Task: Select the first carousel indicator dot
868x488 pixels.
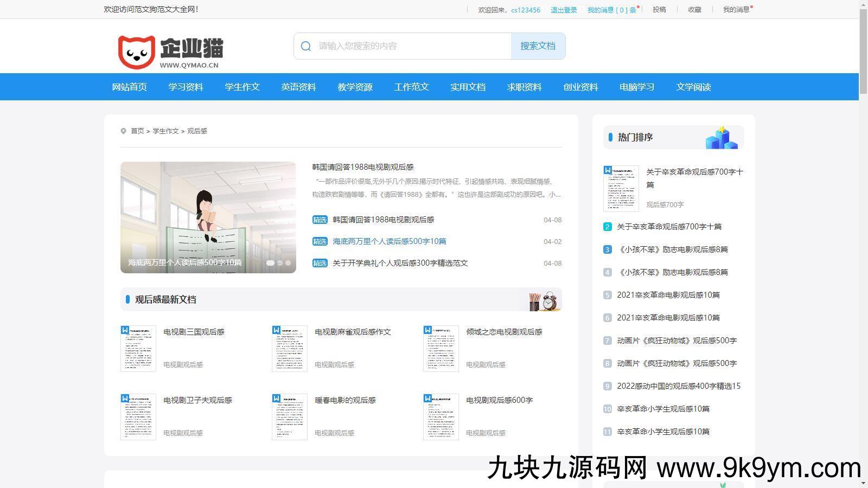Action: (270, 263)
